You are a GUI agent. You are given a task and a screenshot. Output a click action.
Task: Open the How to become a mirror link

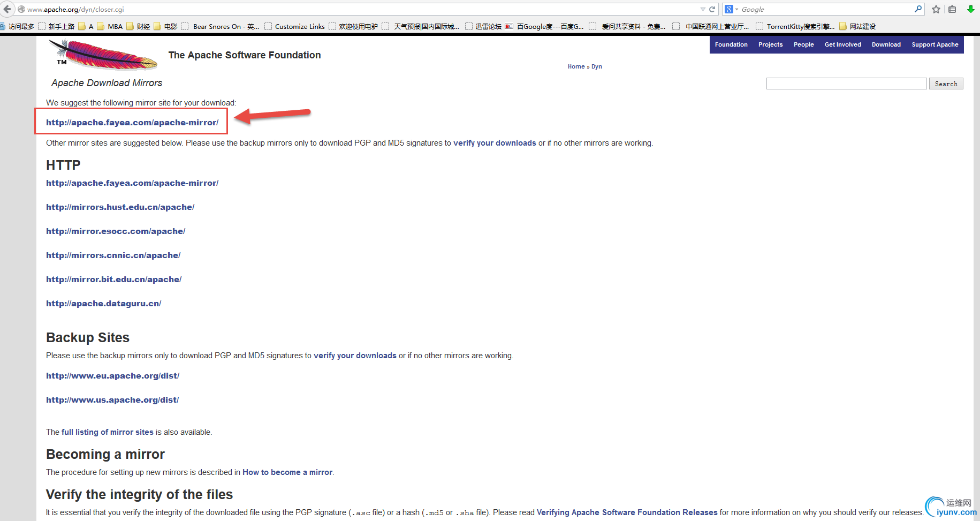click(287, 472)
